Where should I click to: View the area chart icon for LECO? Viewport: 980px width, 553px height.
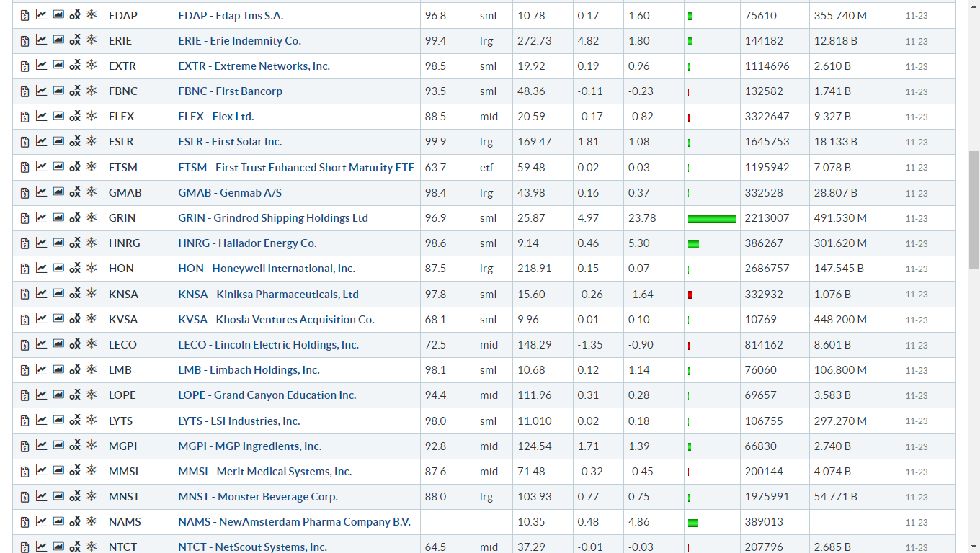click(x=58, y=344)
